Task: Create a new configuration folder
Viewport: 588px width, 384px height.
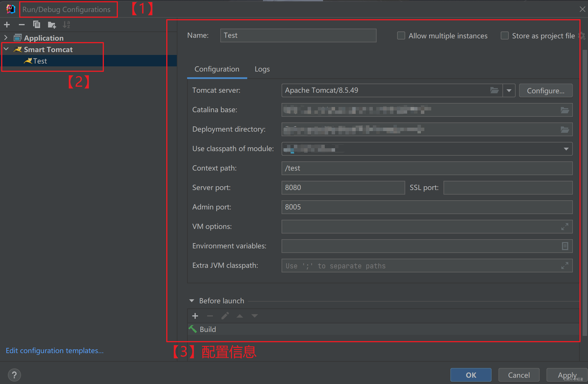Action: (x=52, y=25)
